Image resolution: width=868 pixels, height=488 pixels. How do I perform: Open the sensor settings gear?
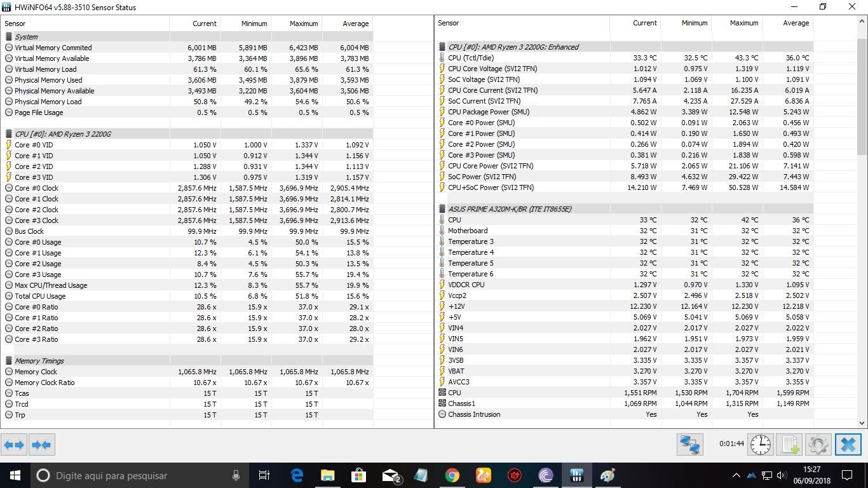[x=818, y=444]
